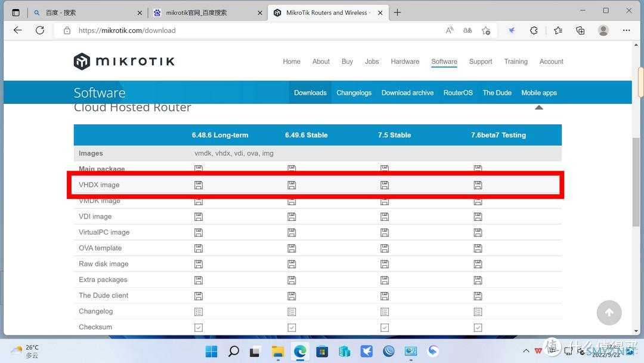Download Extra packages for 6.48.6 Long-term

[199, 280]
